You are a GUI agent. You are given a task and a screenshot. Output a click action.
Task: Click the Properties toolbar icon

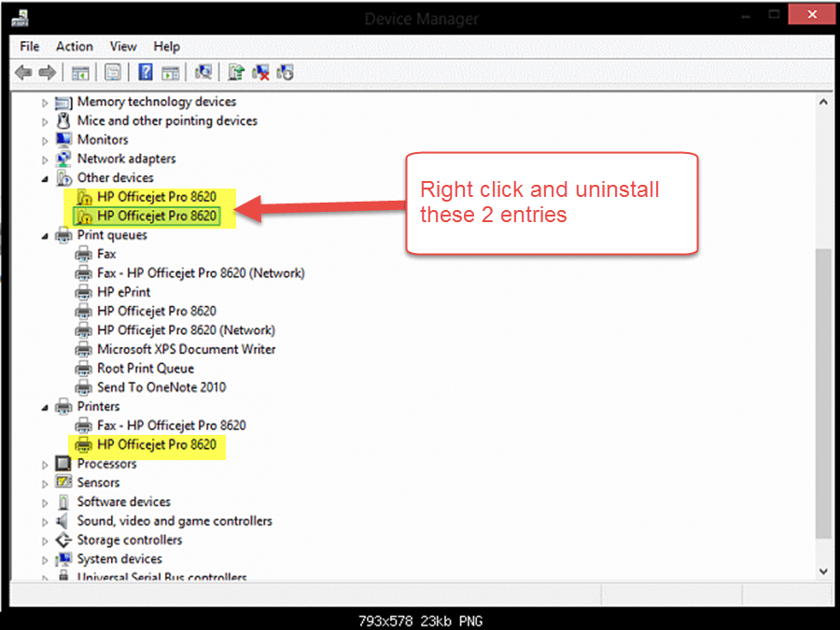(112, 72)
